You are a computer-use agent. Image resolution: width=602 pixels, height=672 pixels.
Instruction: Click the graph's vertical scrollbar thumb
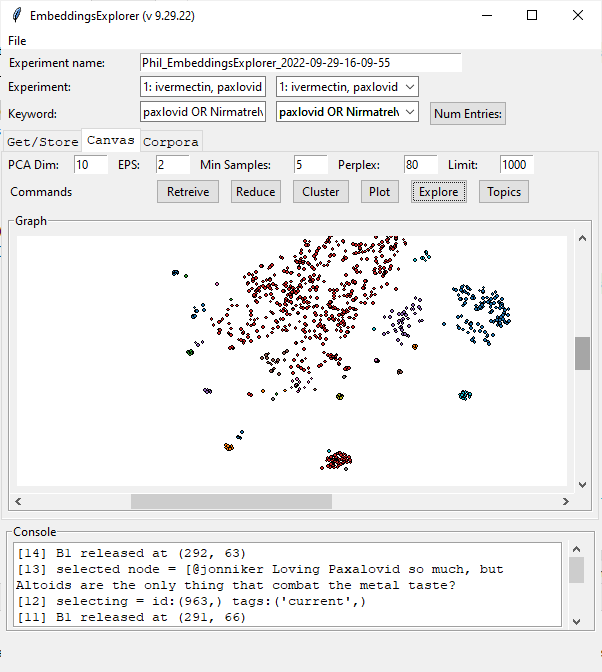pos(582,353)
